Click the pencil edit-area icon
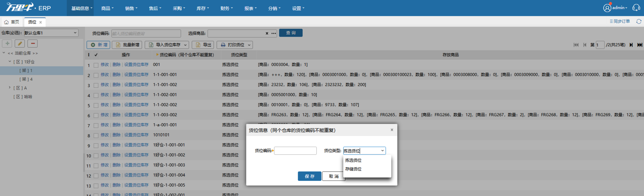Image resolution: width=644 pixels, height=196 pixels. 20,44
